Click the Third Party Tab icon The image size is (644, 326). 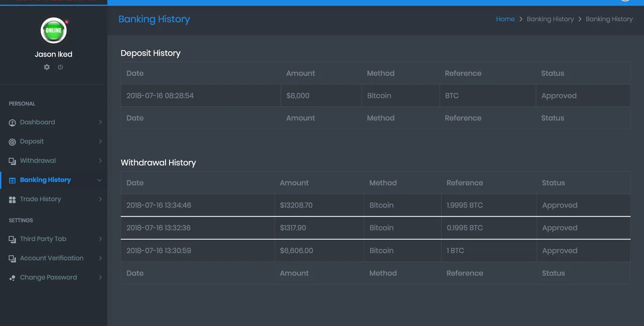13,239
